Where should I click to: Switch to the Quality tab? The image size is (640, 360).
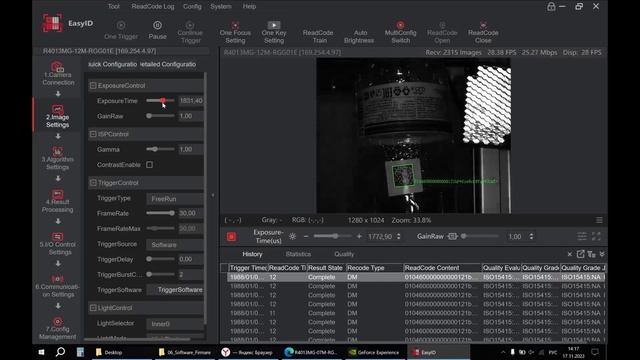(x=344, y=254)
